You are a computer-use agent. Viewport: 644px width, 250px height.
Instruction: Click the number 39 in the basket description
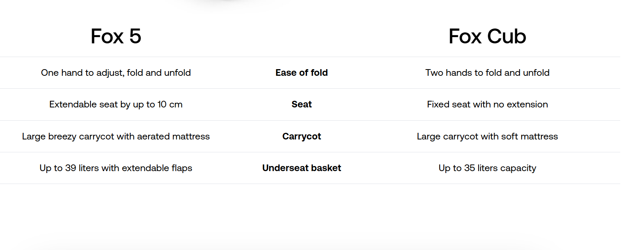tap(71, 168)
